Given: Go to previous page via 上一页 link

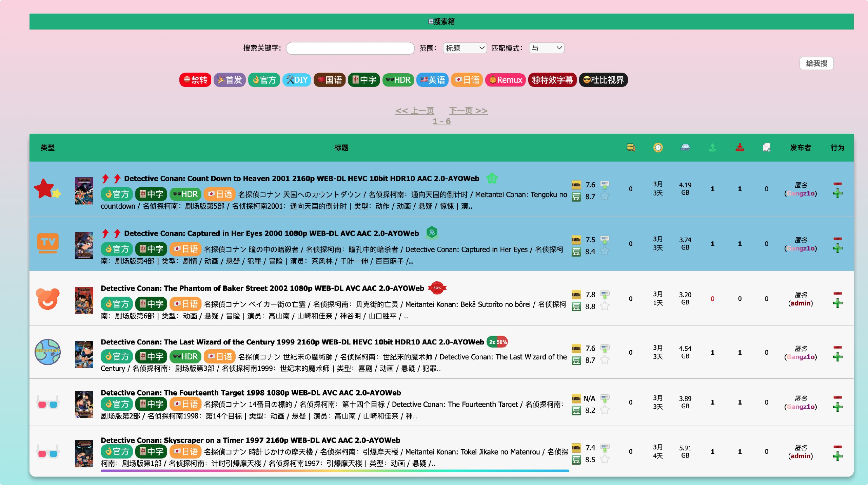Looking at the screenshot, I should point(415,111).
